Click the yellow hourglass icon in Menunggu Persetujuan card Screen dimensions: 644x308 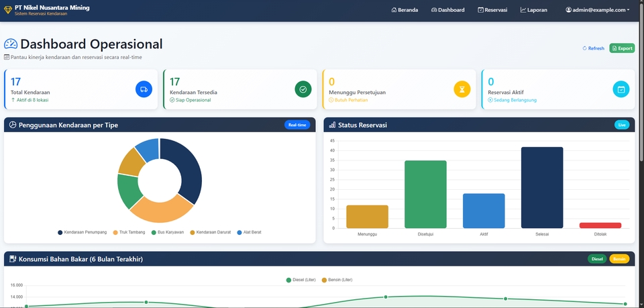[x=462, y=89]
